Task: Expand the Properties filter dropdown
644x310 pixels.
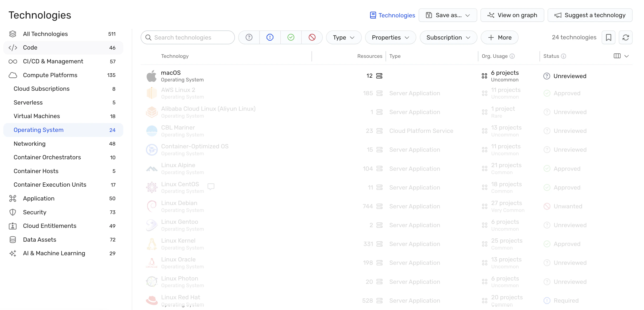Action: coord(390,38)
